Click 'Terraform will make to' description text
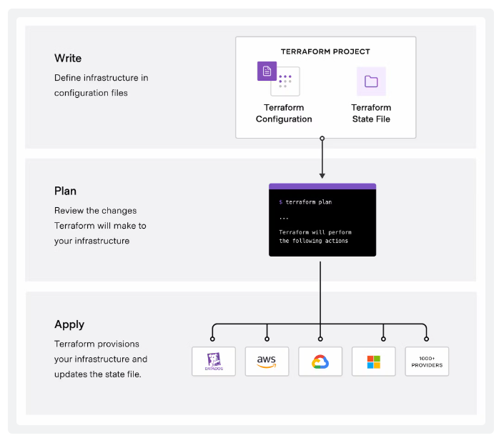Viewport: 504px width, 443px height. coord(100,226)
